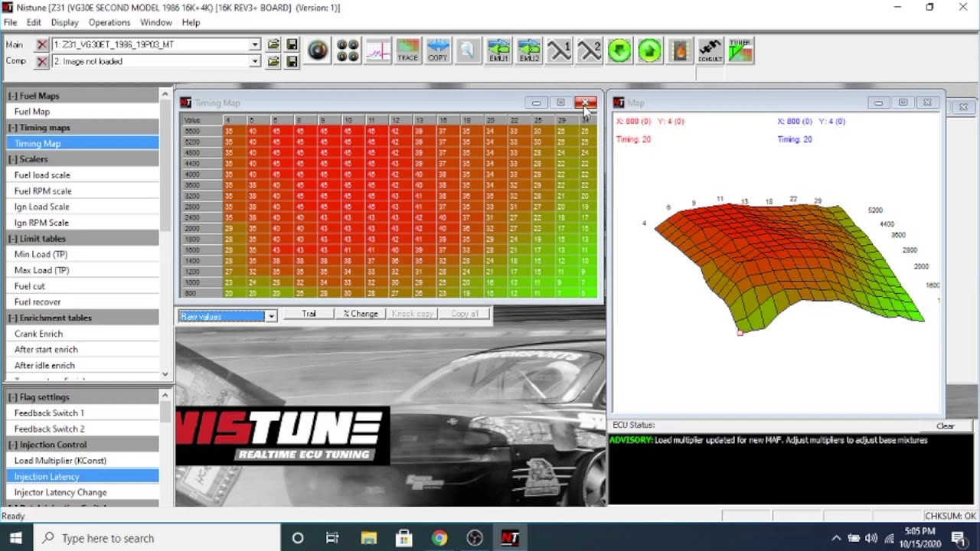Open the Edit menu

[34, 22]
